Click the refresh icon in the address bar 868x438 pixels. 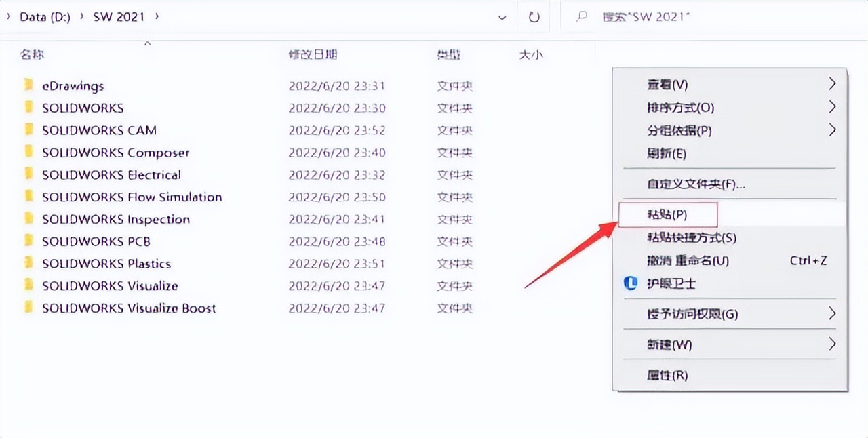[x=534, y=16]
